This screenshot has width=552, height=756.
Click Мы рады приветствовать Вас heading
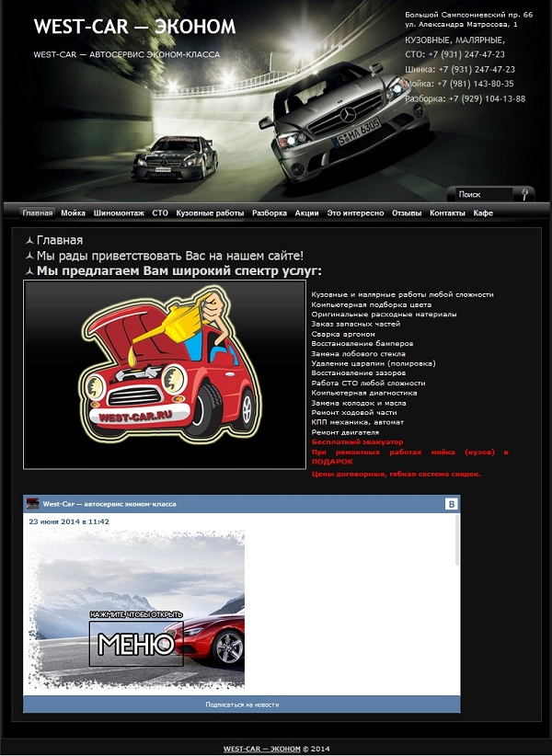pyautogui.click(x=169, y=256)
